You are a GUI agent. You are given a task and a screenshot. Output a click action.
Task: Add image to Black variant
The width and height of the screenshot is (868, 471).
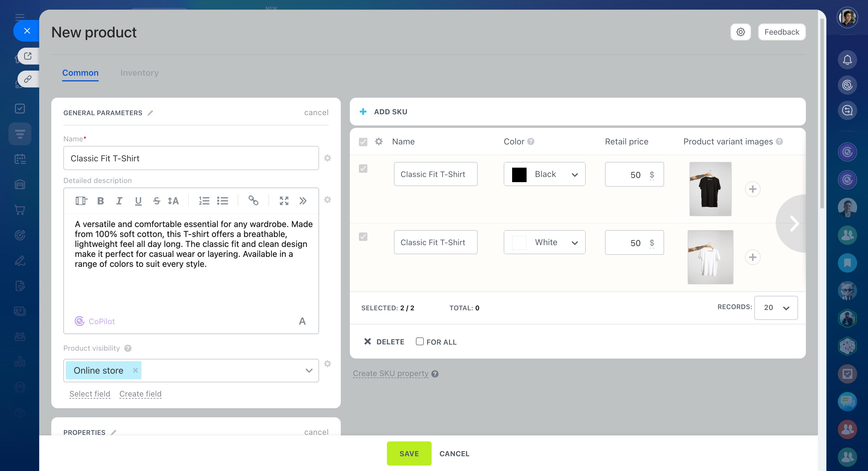click(752, 189)
